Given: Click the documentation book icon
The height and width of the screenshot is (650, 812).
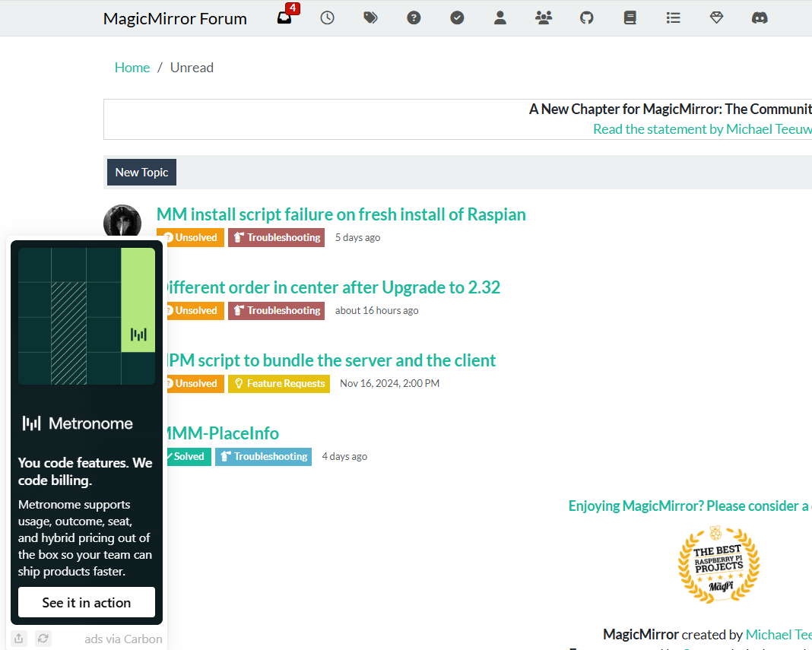Looking at the screenshot, I should [x=630, y=18].
